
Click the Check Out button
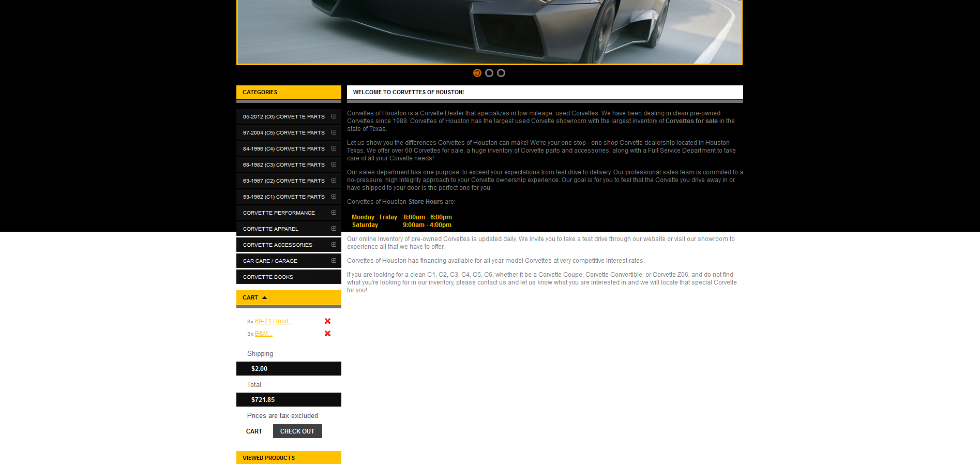[x=297, y=431]
